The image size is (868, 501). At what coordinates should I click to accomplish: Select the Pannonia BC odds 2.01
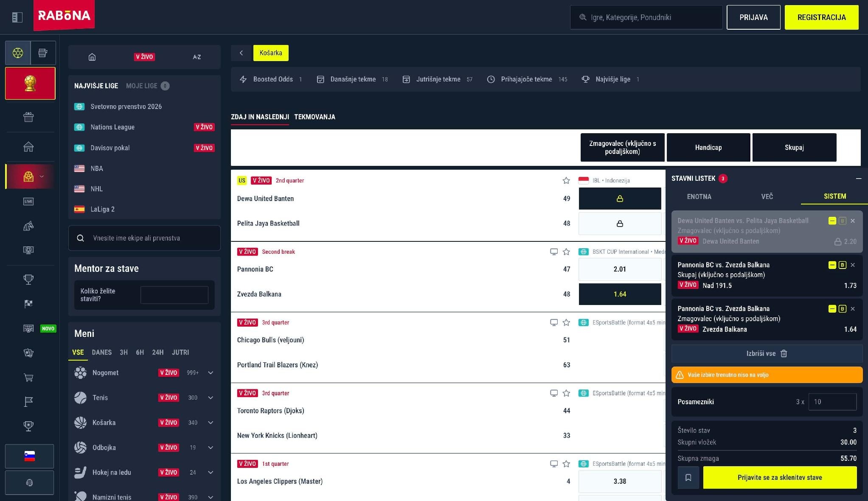[x=620, y=269]
